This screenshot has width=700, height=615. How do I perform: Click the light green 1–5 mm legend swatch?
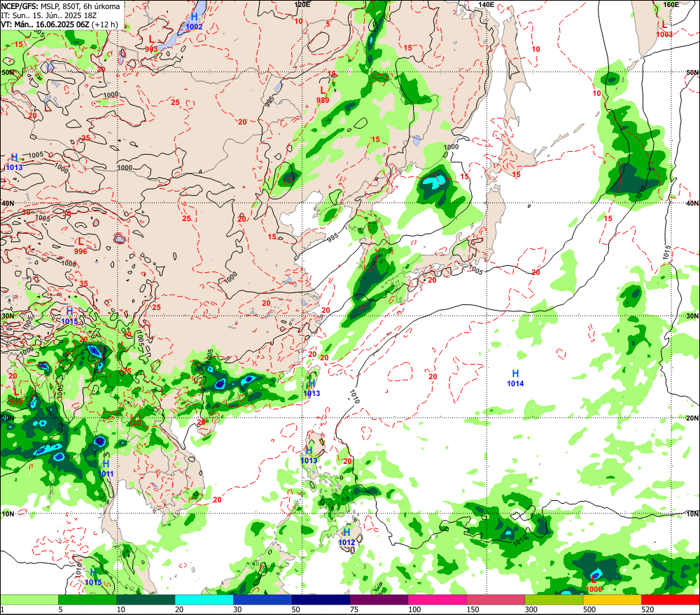29,600
